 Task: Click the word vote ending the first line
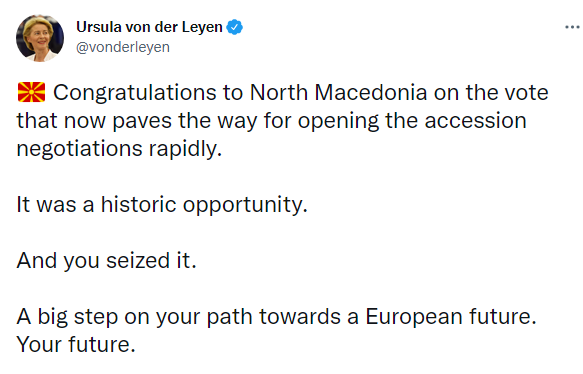pyautogui.click(x=526, y=93)
